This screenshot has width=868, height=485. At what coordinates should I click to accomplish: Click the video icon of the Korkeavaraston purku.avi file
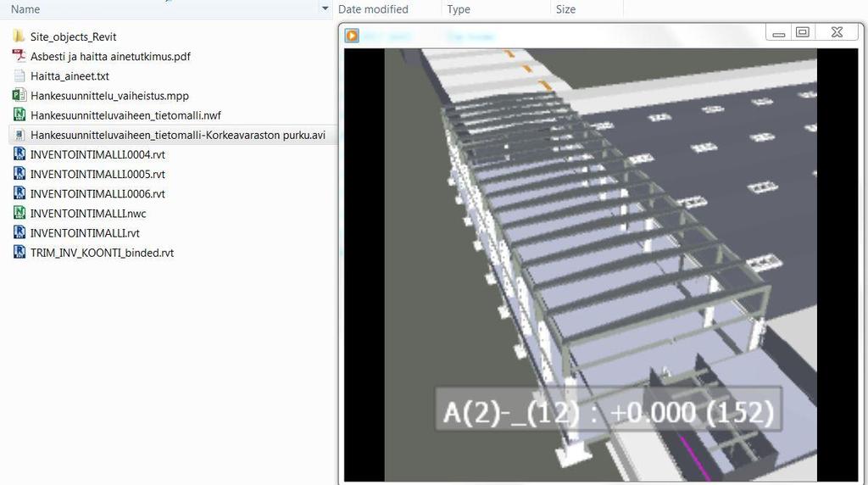(19, 135)
